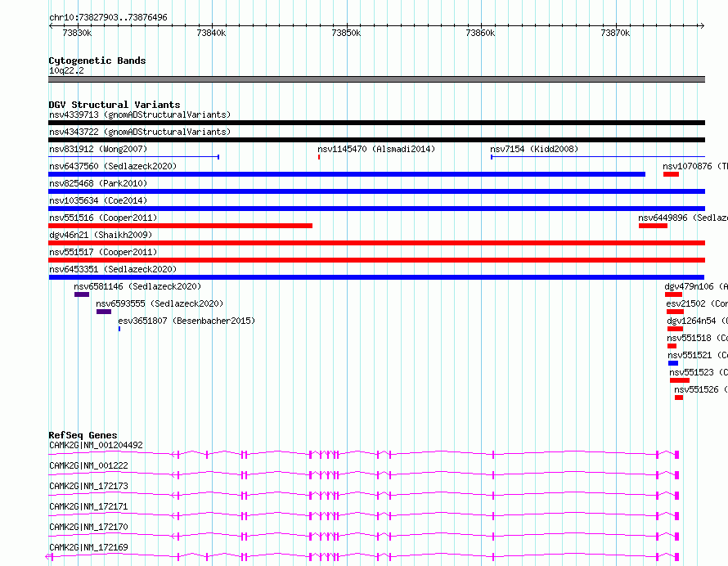Click the esv3651807 (Besenbacher2015) blue marker
The image size is (728, 566).
click(119, 329)
